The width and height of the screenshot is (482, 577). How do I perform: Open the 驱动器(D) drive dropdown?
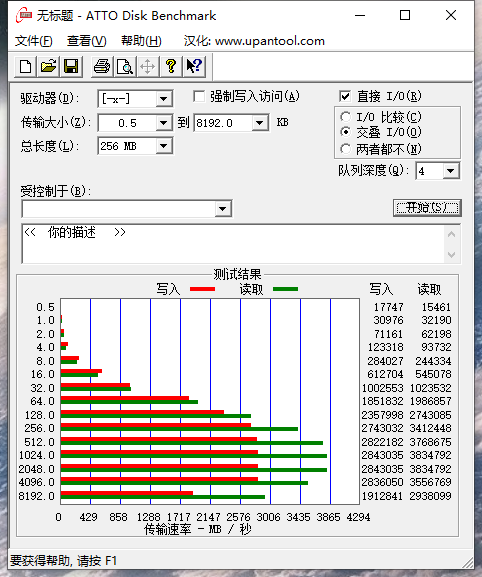click(x=163, y=99)
